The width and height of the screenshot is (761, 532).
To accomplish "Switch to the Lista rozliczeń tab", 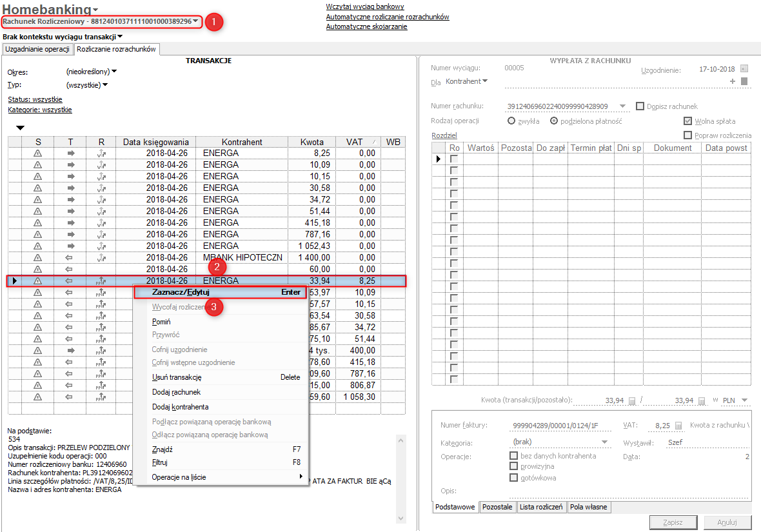I will 540,507.
